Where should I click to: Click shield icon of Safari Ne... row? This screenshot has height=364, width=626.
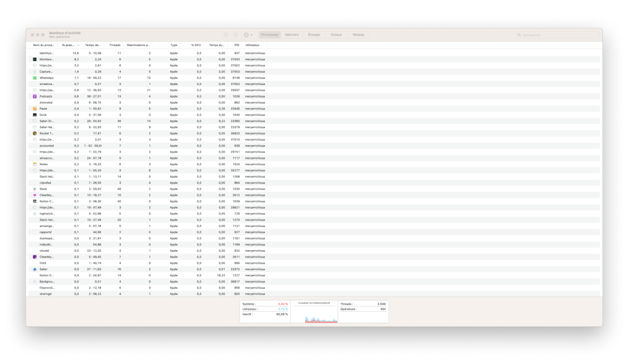pyautogui.click(x=35, y=127)
